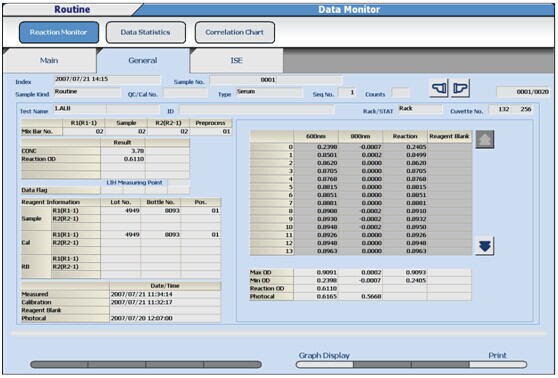Go to previous sample with left-pointing hand icon
The width and height of the screenshot is (558, 378).
point(439,88)
